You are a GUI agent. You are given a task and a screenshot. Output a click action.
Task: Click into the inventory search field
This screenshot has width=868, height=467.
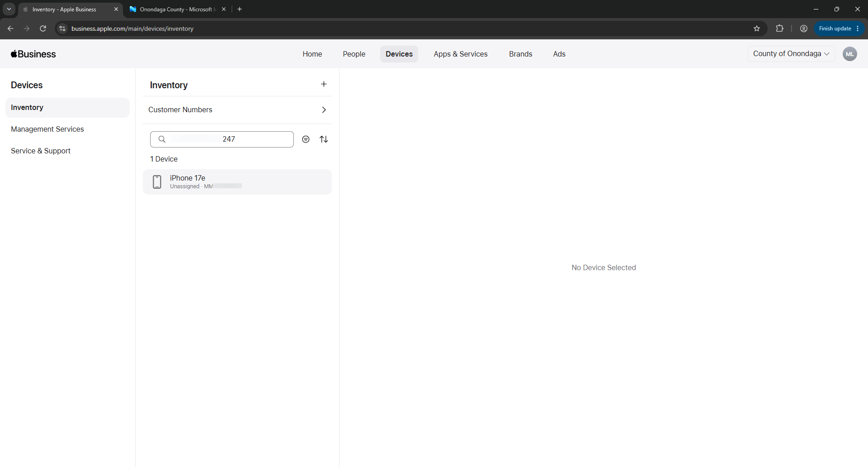[x=222, y=139]
